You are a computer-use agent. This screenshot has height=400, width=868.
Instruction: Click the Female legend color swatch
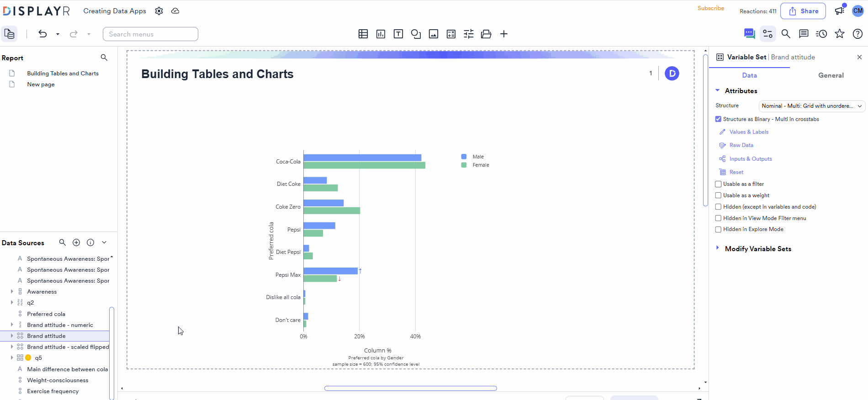click(x=464, y=165)
